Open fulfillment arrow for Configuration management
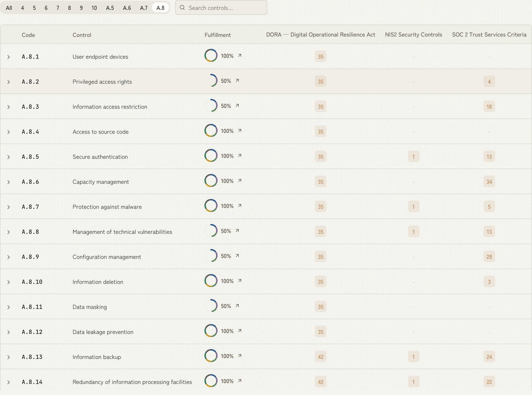Viewport: 532px width, 395px height. click(x=237, y=256)
